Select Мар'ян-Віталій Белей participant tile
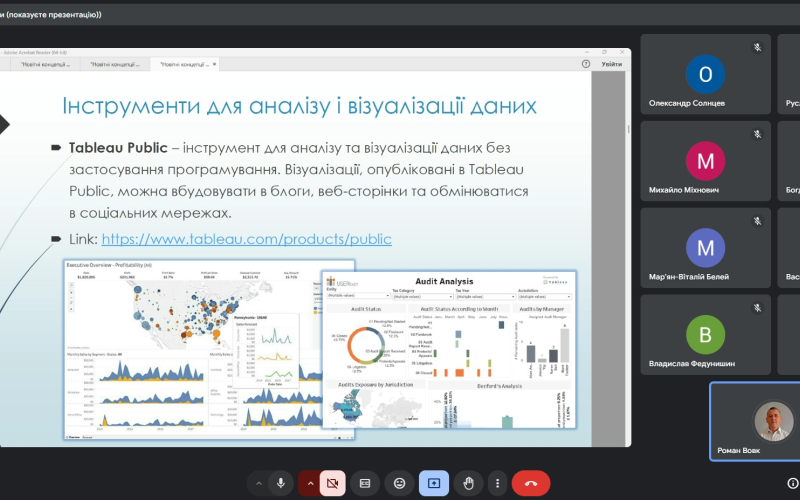The height and width of the screenshot is (500, 800). pyautogui.click(x=705, y=247)
